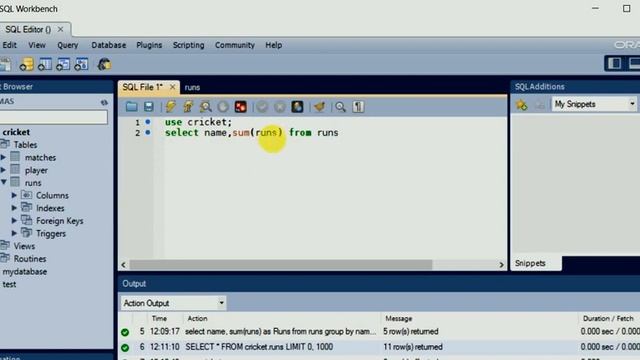Image resolution: width=640 pixels, height=360 pixels.
Task: Open a SQL script file folder icon
Action: pos(131,107)
